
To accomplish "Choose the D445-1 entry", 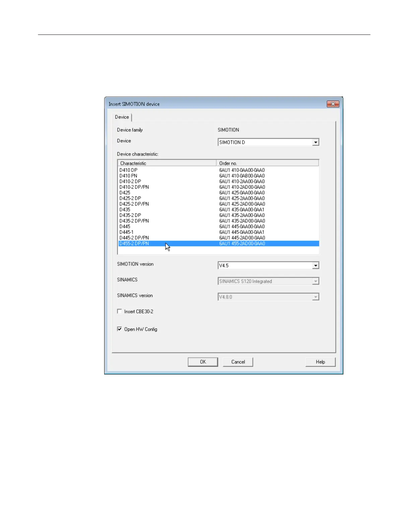I will tap(218, 232).
